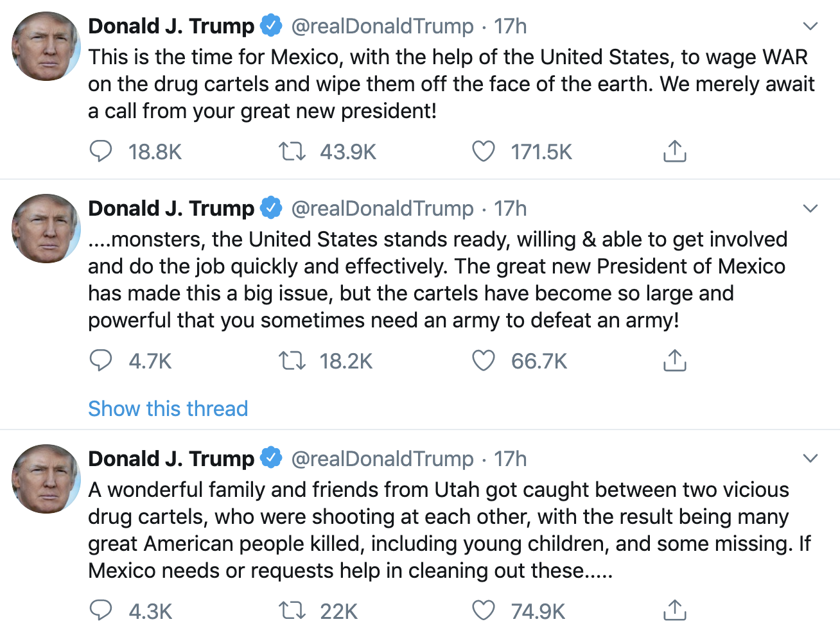The image size is (840, 642).
Task: Like the tweet with 171.5K likes
Action: (484, 152)
